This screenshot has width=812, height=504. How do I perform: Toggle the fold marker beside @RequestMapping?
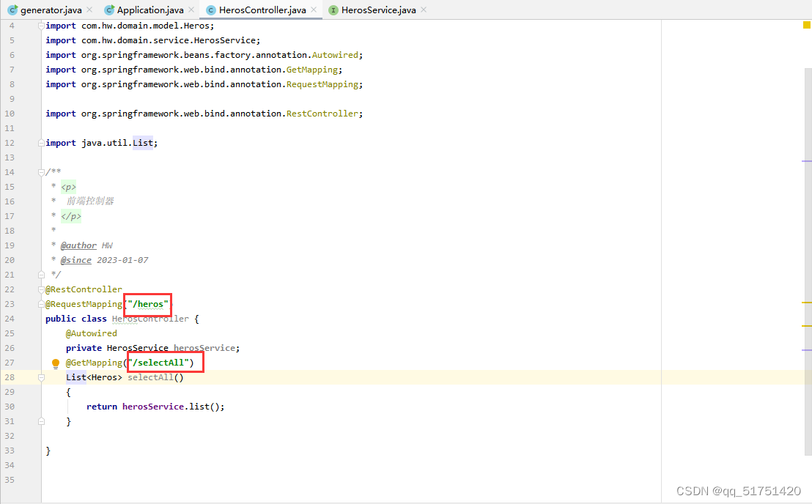coord(41,304)
